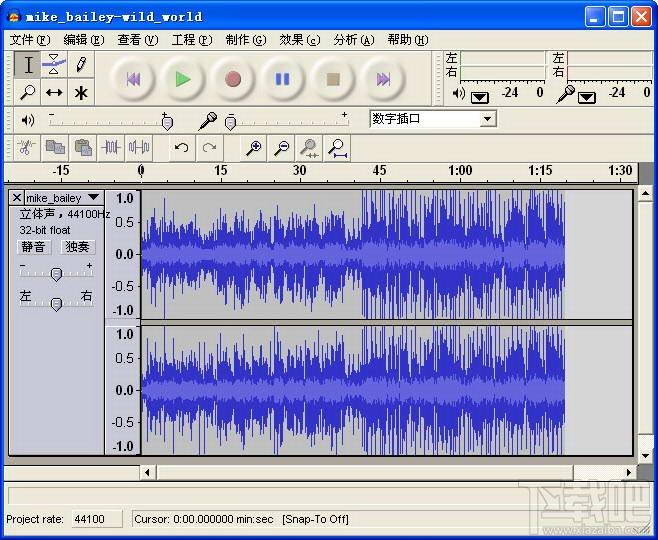Click the 15 mark on timeline ruler
The height and width of the screenshot is (540, 658).
[x=221, y=171]
